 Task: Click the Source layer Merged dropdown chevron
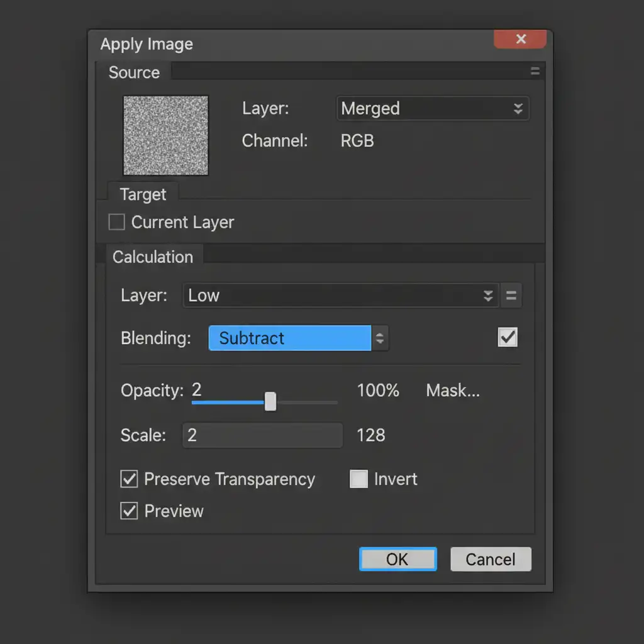[518, 109]
